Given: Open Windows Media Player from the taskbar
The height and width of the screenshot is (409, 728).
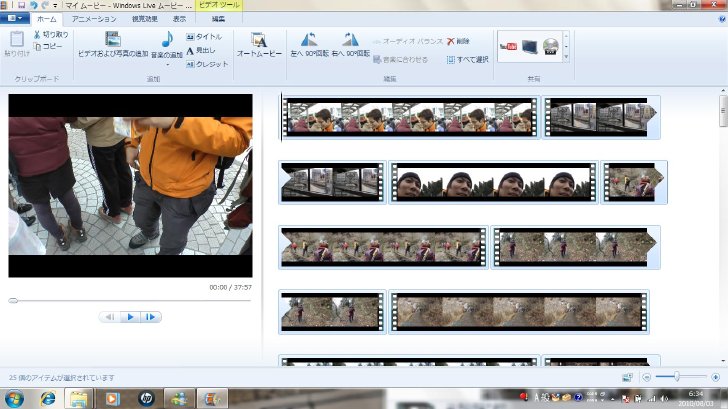Looking at the screenshot, I should click(112, 399).
